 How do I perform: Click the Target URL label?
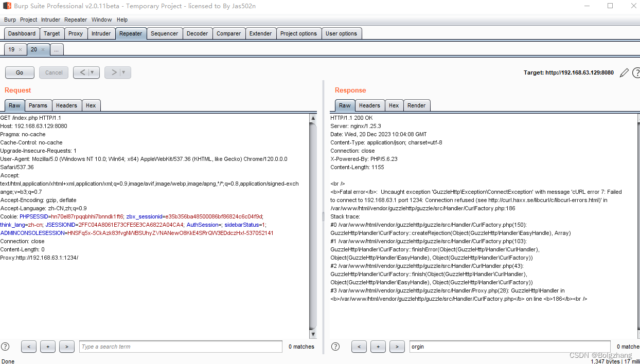[x=568, y=72]
